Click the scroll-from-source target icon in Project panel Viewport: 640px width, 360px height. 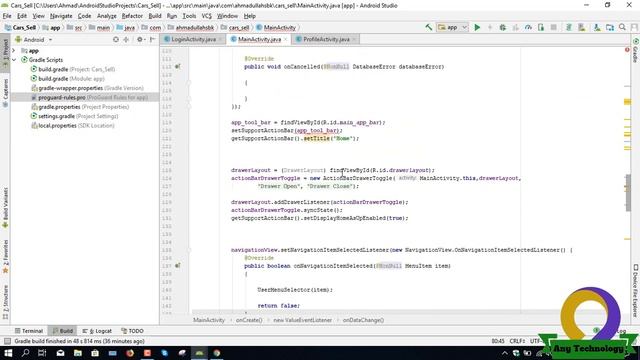tap(116, 40)
